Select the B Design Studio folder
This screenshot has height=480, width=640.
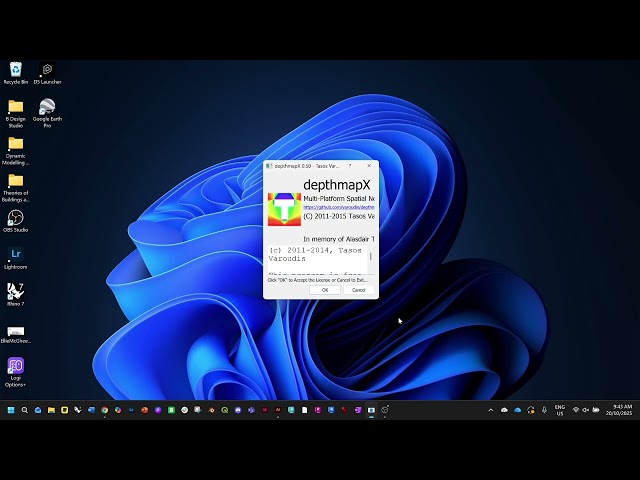click(x=16, y=113)
